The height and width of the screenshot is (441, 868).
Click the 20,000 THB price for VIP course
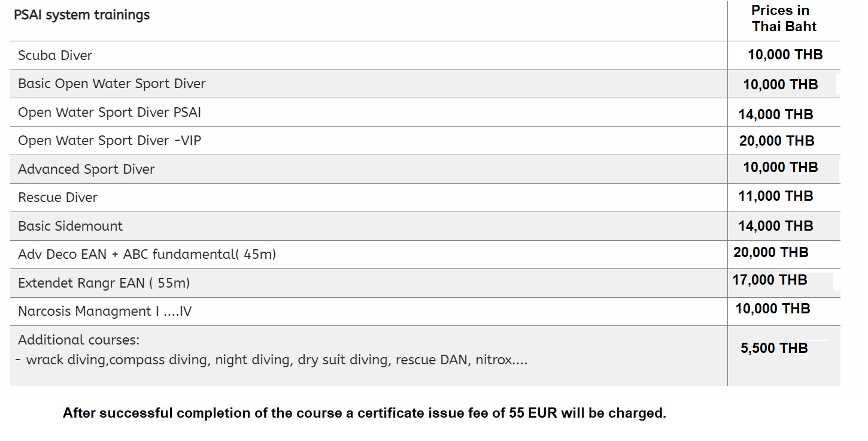click(776, 141)
